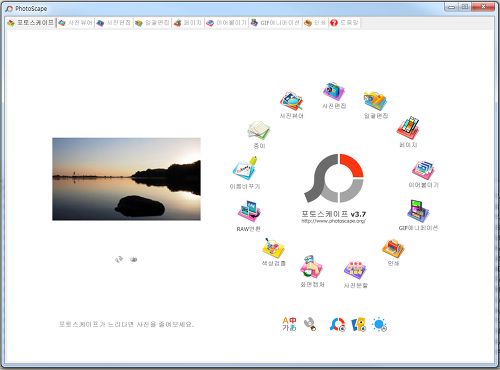500x370 pixels.
Task: Open the 일괄편집 tab
Action: coord(152,23)
